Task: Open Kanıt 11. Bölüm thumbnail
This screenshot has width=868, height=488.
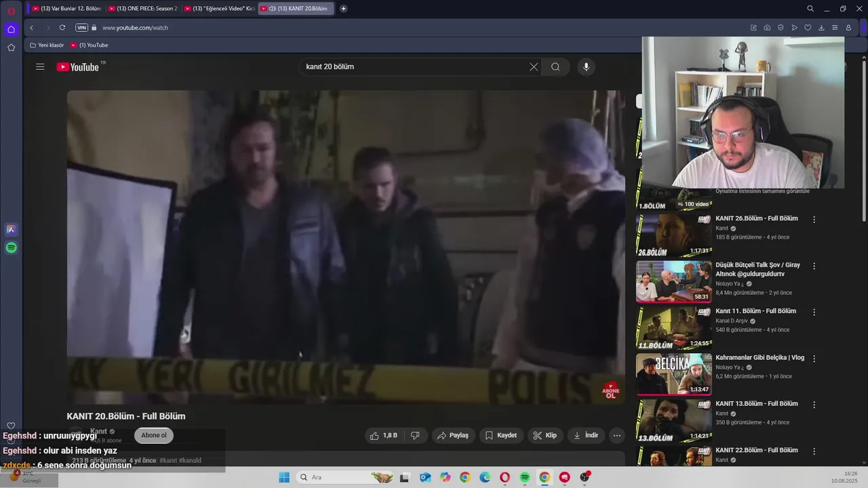Action: 674,327
